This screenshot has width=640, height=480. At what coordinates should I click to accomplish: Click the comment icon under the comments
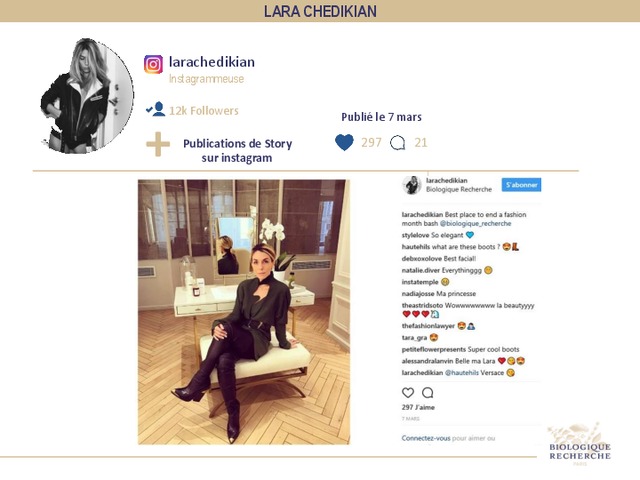[427, 393]
